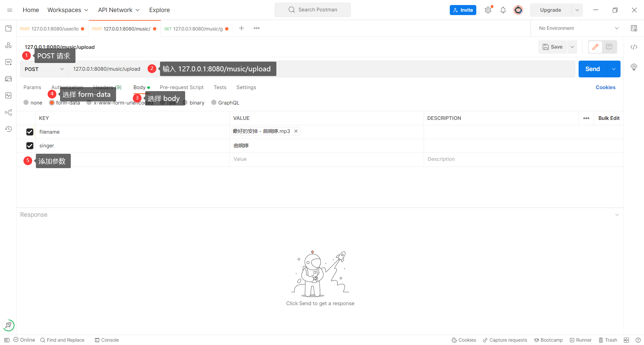Screen dimensions: 644x345
Task: Uncheck the singer parameter checkbox
Action: click(x=30, y=146)
